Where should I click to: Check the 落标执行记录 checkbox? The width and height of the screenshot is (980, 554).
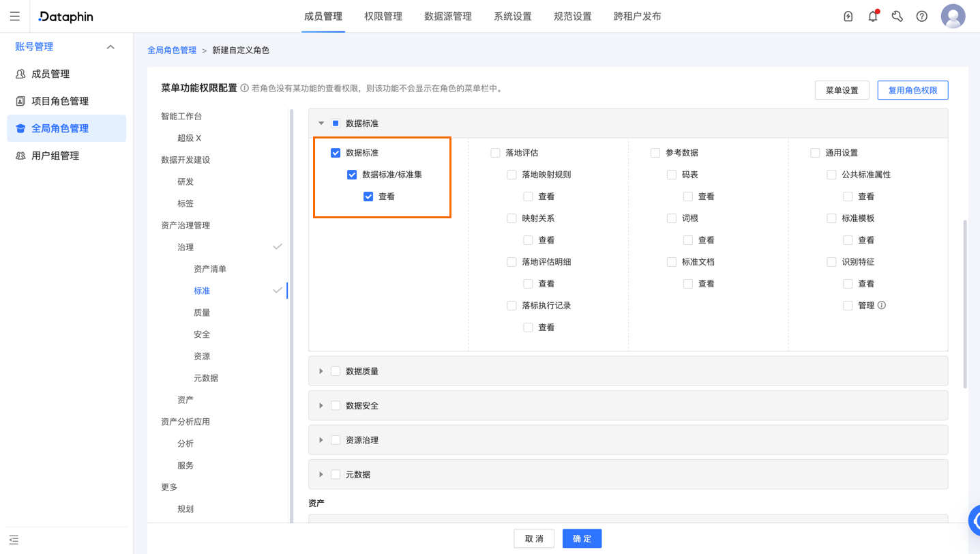[512, 306]
